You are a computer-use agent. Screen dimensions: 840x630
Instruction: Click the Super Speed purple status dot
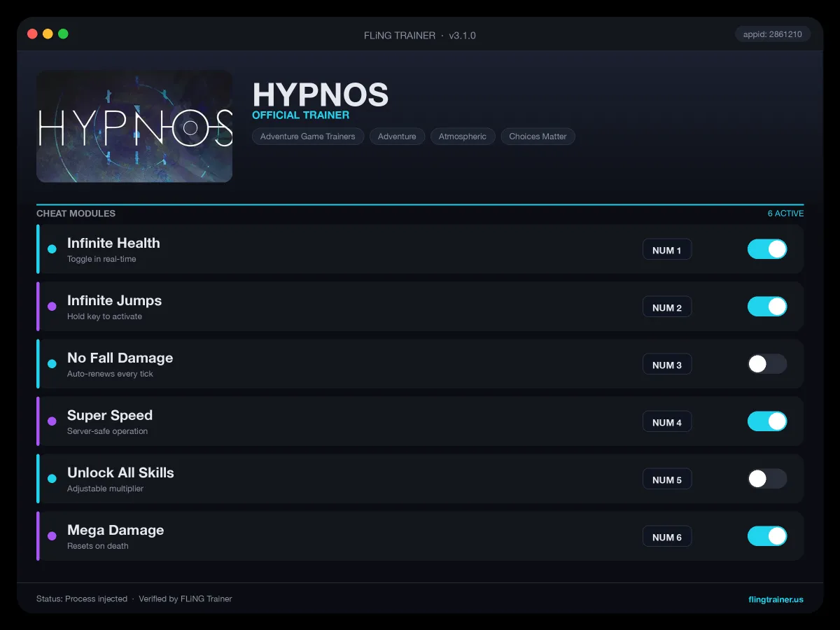click(52, 421)
